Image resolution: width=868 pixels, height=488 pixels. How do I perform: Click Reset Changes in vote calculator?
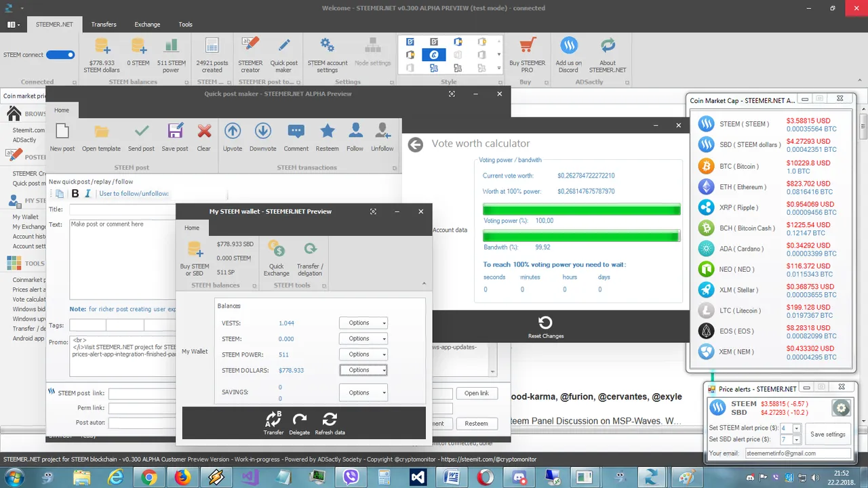coord(545,327)
